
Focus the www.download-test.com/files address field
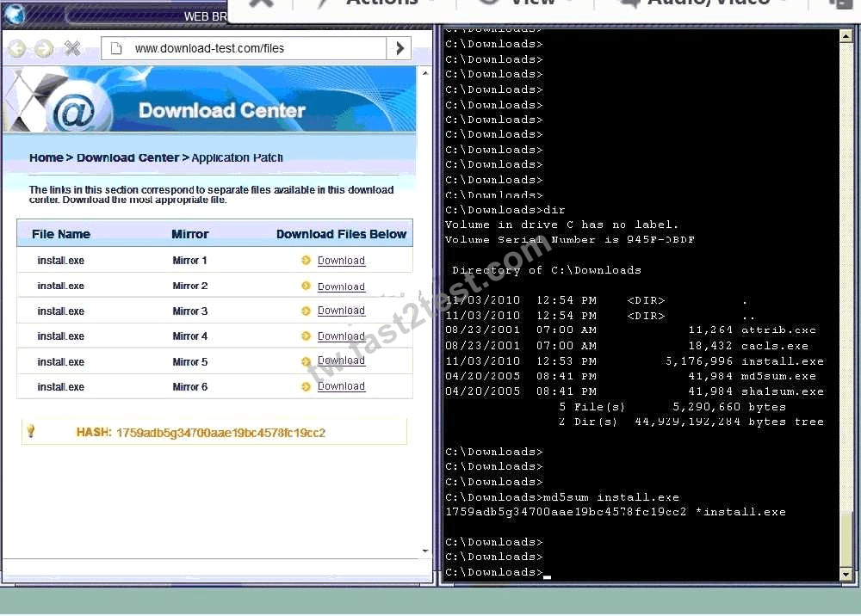[x=244, y=48]
